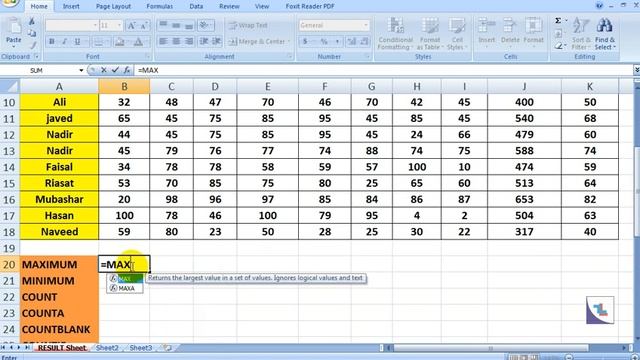The width and height of the screenshot is (640, 360).
Task: Cancel formula entry with X icon
Action: tap(104, 70)
